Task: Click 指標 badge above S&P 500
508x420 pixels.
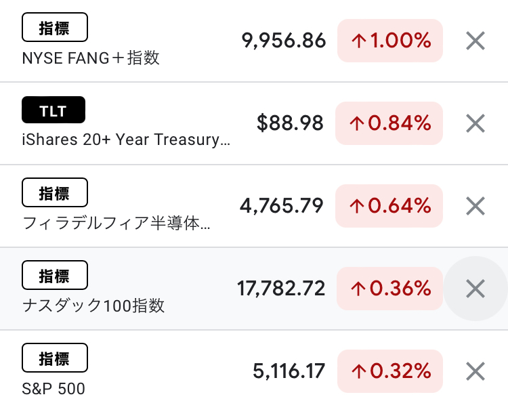Action: tap(55, 358)
